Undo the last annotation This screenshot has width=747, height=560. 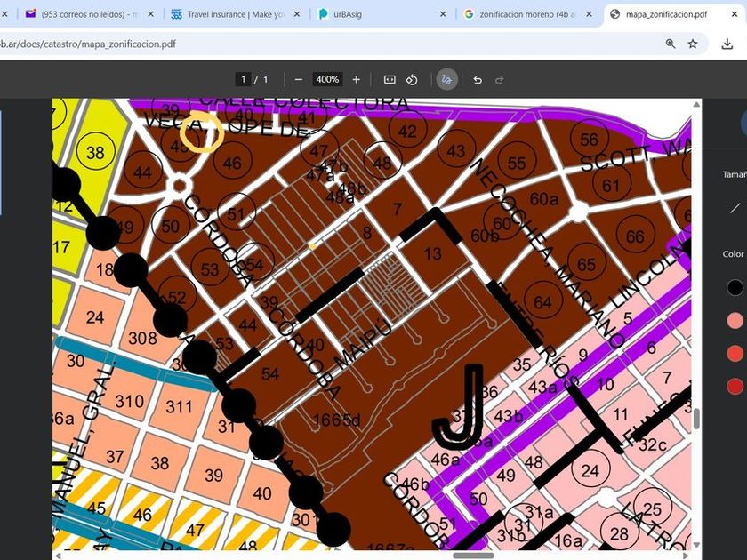(478, 79)
